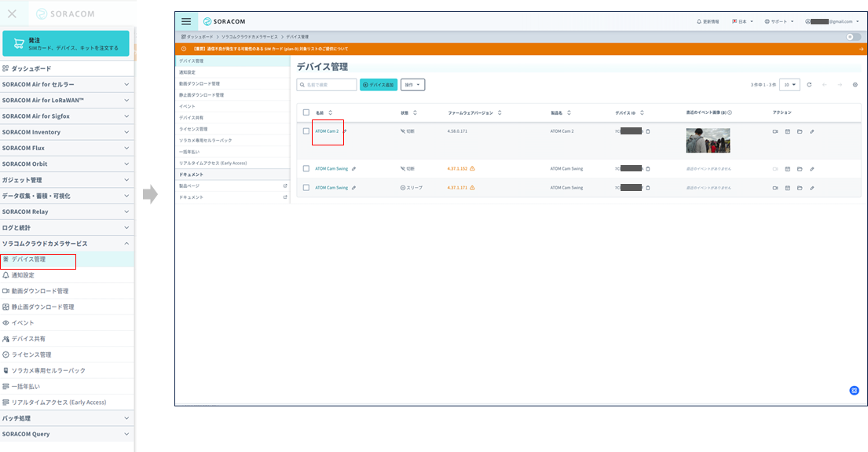This screenshot has height=452, width=868.
Task: Copy device ID in firmware 4.37.1.171 row
Action: (x=648, y=188)
